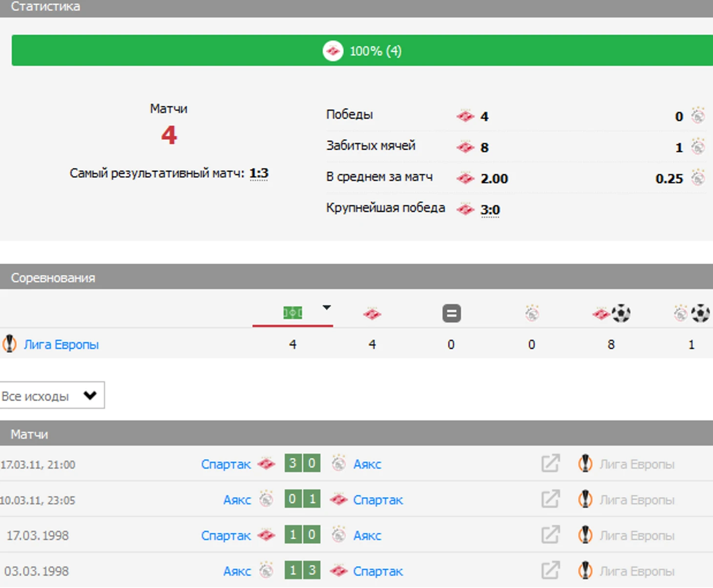This screenshot has height=588, width=713.
Task: Click Spartak average value 2.00
Action: [494, 179]
